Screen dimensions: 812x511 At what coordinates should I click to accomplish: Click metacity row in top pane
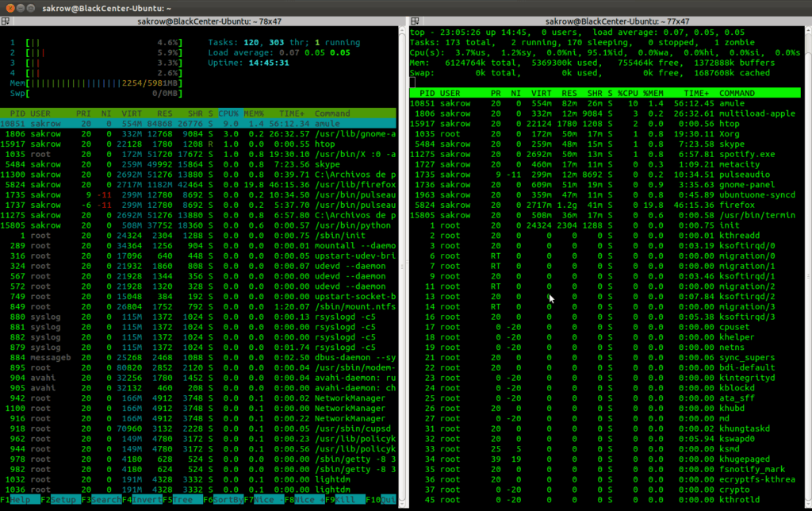click(605, 164)
